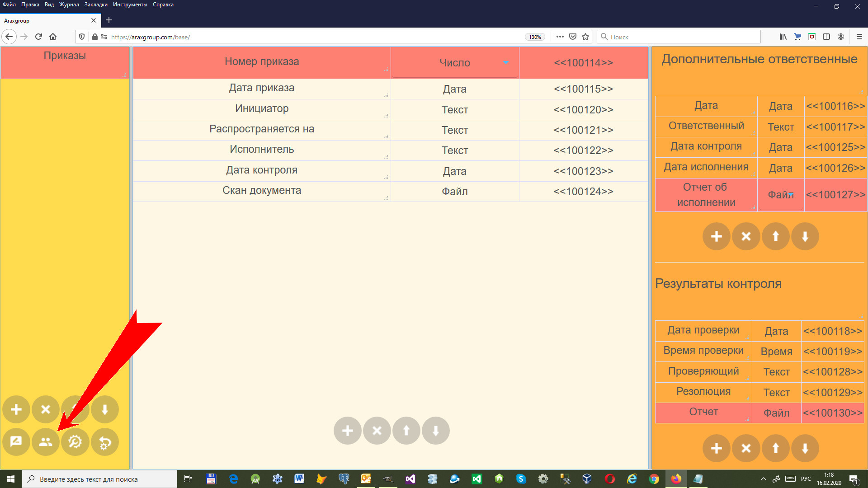Viewport: 868px width, 488px height.
Task: Select the Приказы table header
Action: point(65,56)
